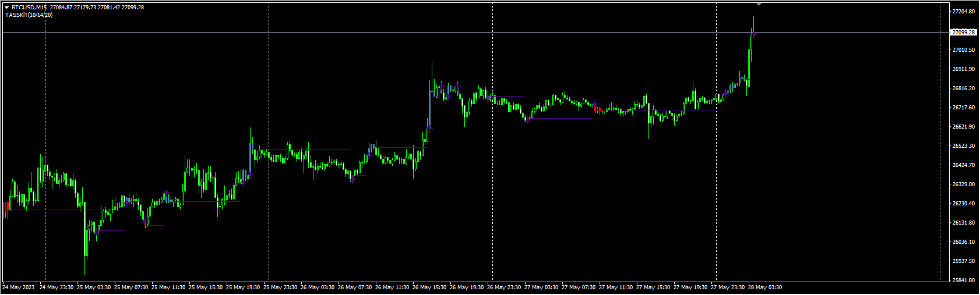The width and height of the screenshot is (980, 295).
Task: Click the 27 May 23:30 time label
Action: [728, 287]
